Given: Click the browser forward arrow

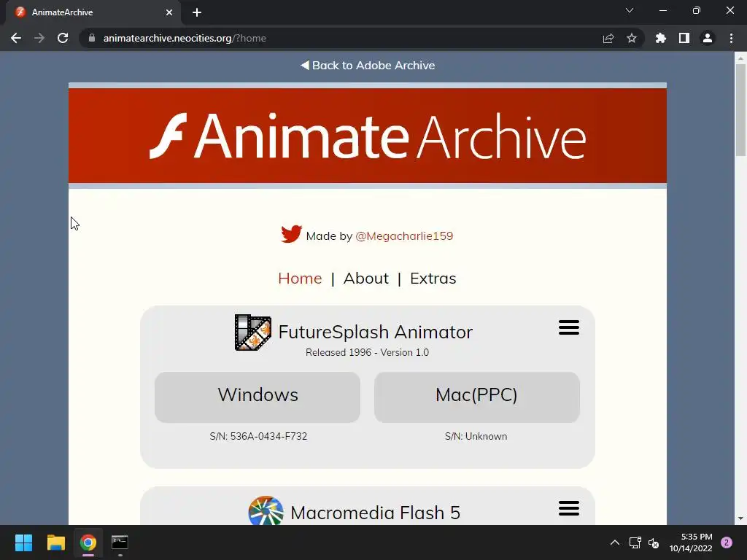Looking at the screenshot, I should (x=39, y=38).
